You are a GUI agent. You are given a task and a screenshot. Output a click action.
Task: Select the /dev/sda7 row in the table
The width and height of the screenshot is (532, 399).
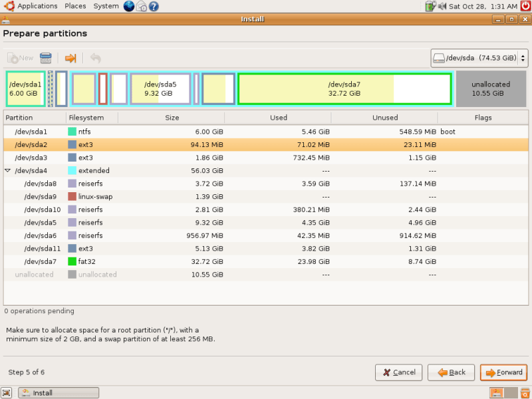[266, 261]
